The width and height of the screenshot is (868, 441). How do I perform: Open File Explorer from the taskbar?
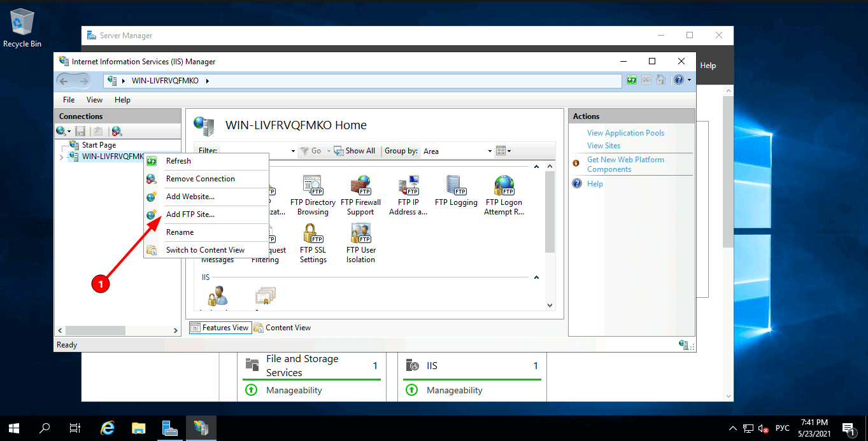(139, 428)
